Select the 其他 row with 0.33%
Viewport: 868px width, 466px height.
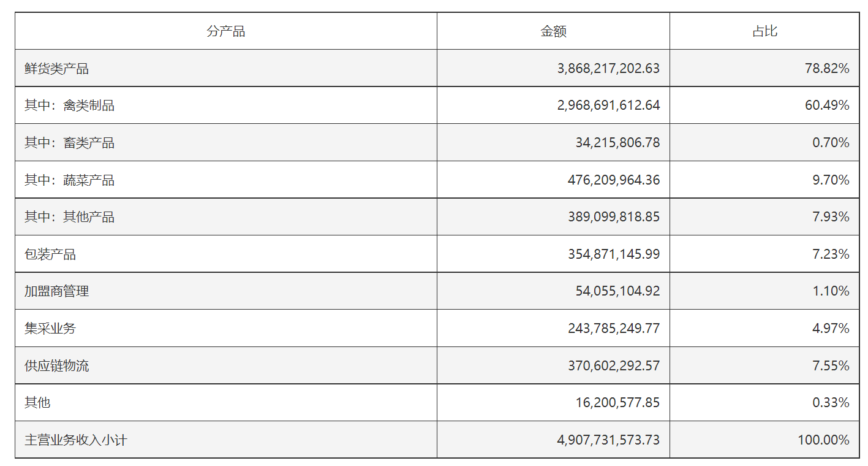[437, 403]
